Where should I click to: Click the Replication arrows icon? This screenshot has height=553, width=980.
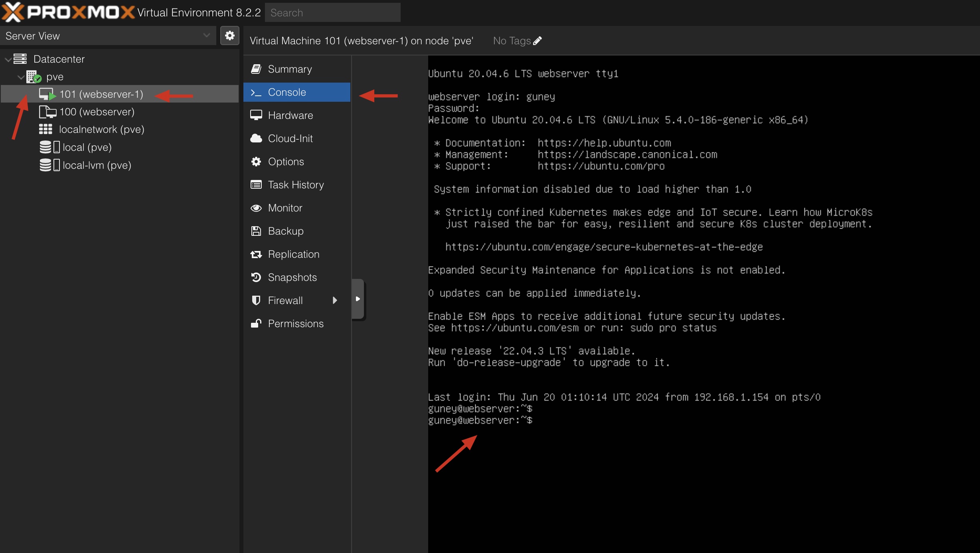click(x=256, y=254)
